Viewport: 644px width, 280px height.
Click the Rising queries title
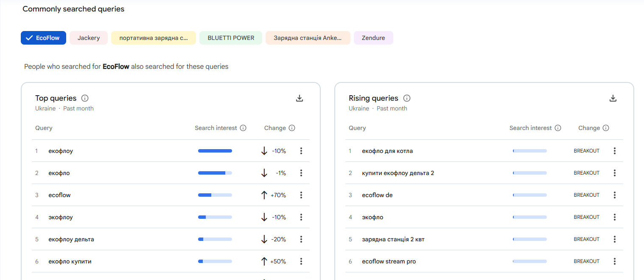(x=373, y=98)
